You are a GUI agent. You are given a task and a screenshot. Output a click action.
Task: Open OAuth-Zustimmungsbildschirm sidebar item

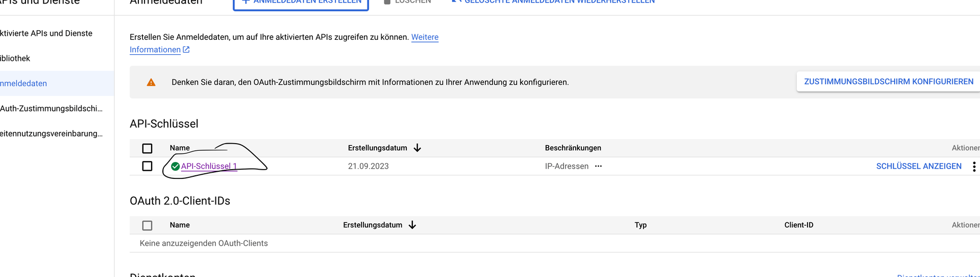[51, 108]
